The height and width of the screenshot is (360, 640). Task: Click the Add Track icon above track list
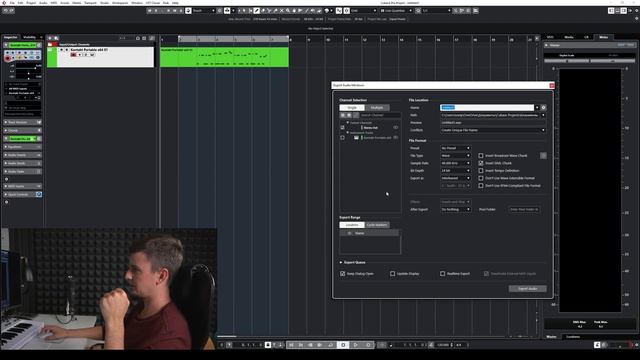click(x=50, y=38)
